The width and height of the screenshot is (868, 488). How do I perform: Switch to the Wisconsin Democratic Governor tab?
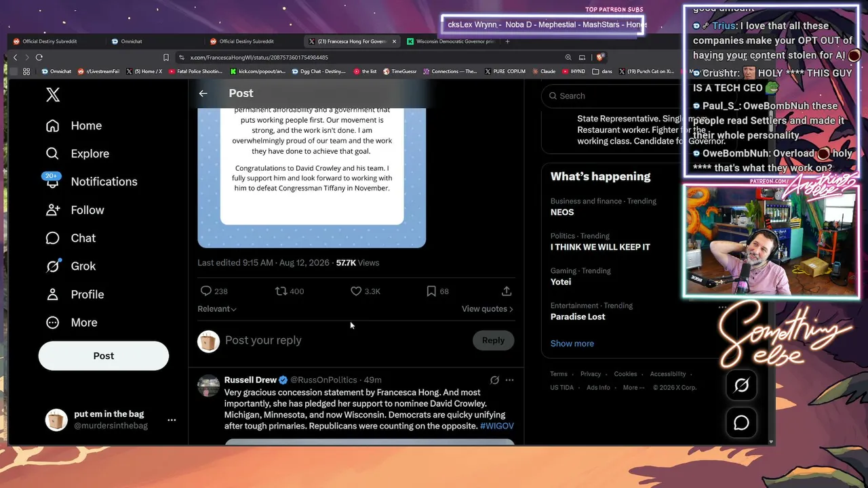(x=451, y=41)
